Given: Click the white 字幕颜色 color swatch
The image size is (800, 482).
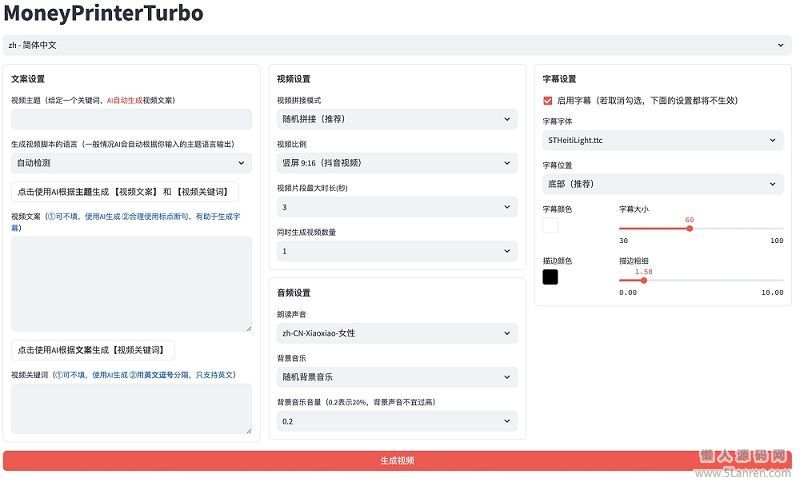Looking at the screenshot, I should (550, 225).
